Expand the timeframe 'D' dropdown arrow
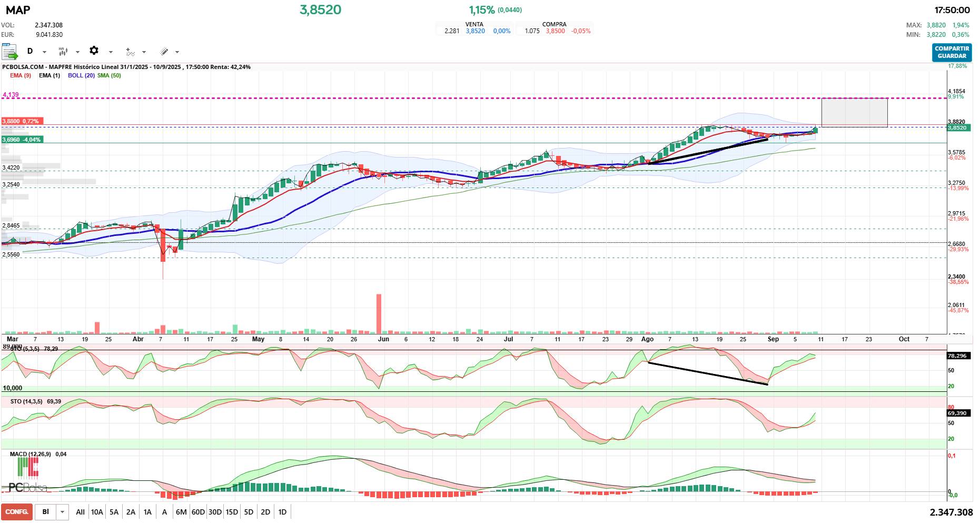The image size is (980, 523). (44, 52)
